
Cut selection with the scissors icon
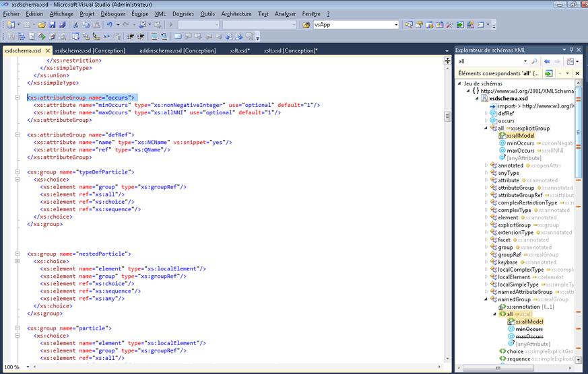(75, 25)
